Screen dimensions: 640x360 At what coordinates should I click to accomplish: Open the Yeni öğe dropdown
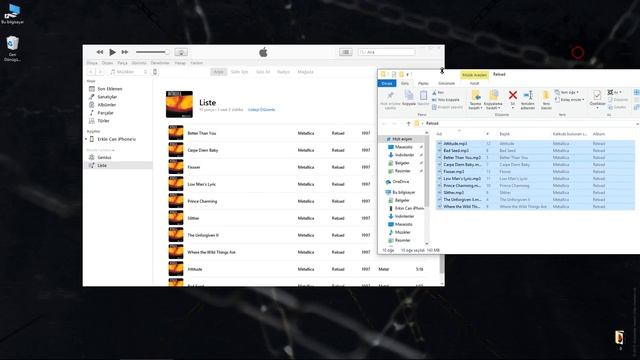[567, 92]
